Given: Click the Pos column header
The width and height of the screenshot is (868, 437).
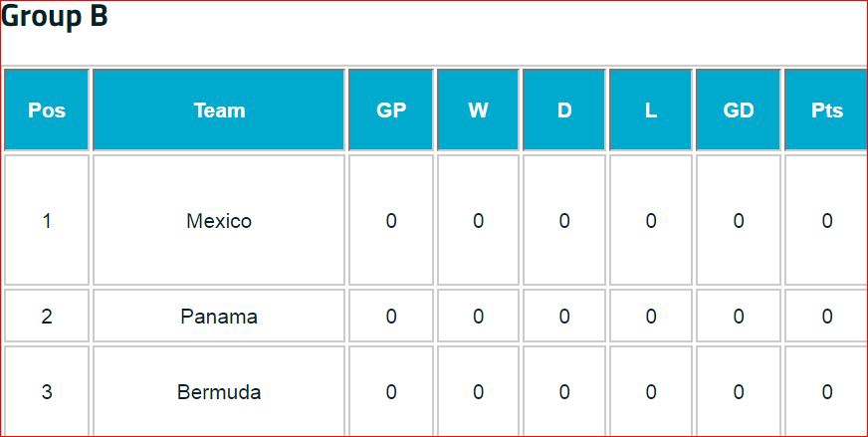Looking at the screenshot, I should click(x=47, y=110).
